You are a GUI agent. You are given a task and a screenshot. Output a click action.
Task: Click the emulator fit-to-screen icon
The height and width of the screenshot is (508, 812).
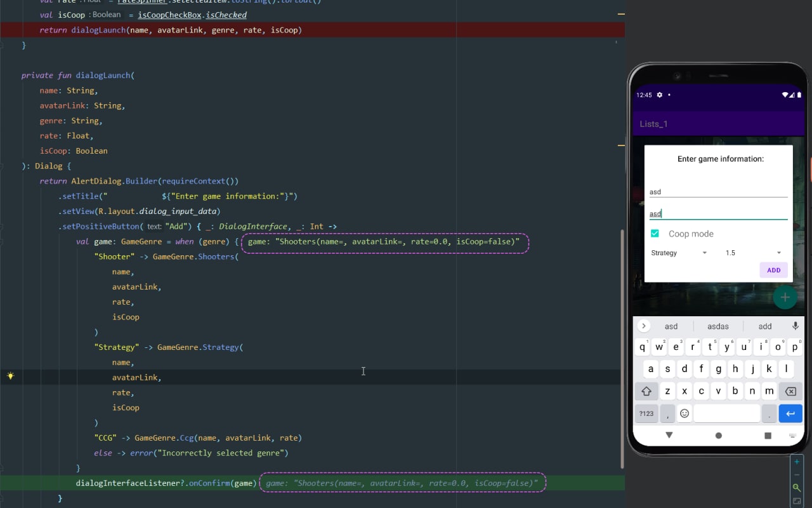click(x=797, y=501)
